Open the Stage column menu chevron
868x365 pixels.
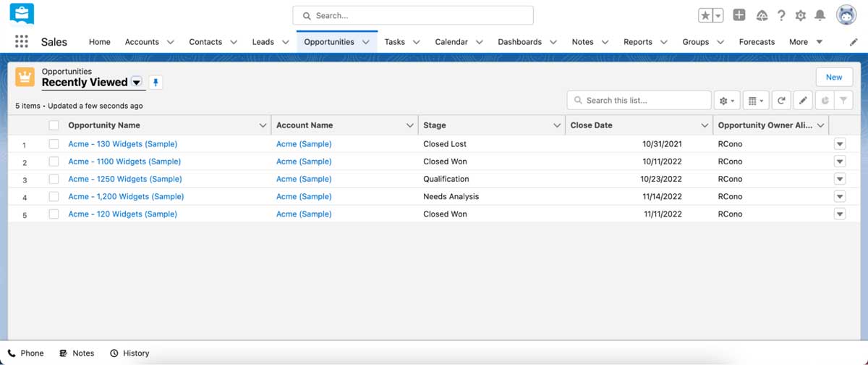(557, 125)
